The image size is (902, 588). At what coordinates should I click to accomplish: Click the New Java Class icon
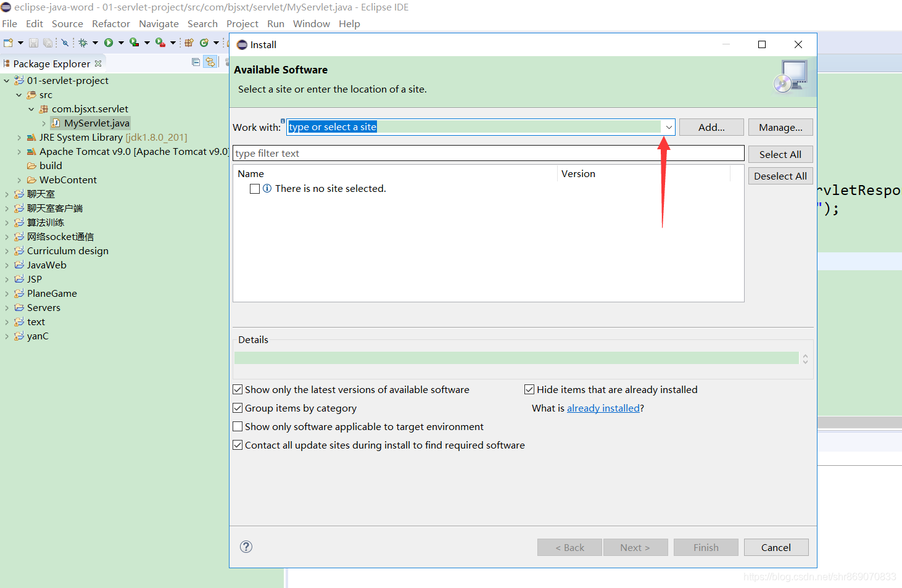pos(204,43)
